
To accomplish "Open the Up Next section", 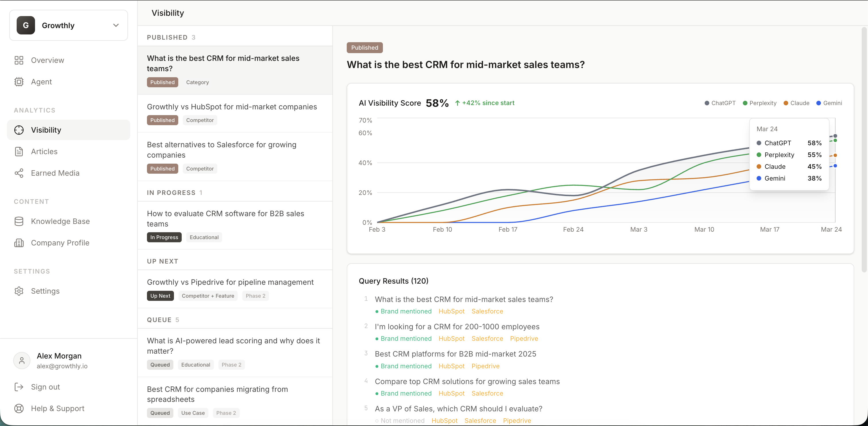I will point(162,261).
